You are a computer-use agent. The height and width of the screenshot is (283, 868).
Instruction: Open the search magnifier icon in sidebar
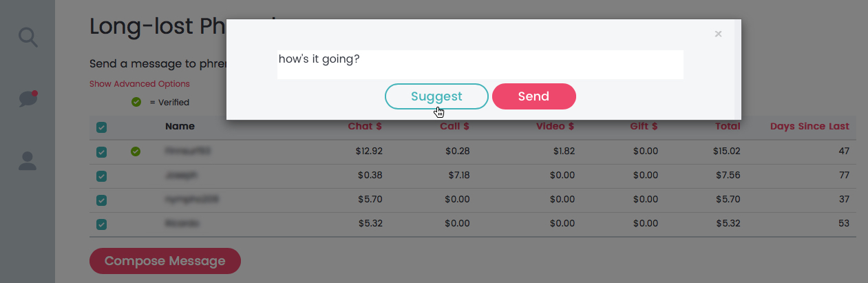(x=28, y=36)
